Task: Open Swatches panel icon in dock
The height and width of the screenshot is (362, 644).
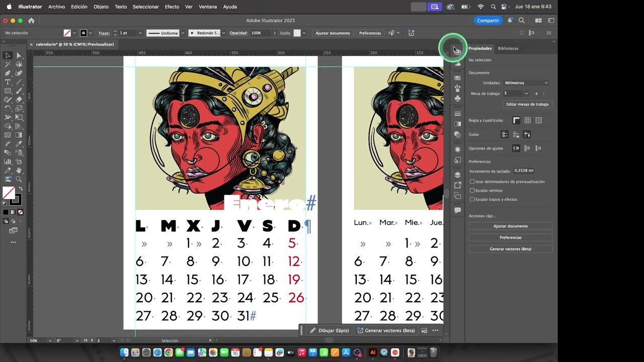Action: click(457, 78)
